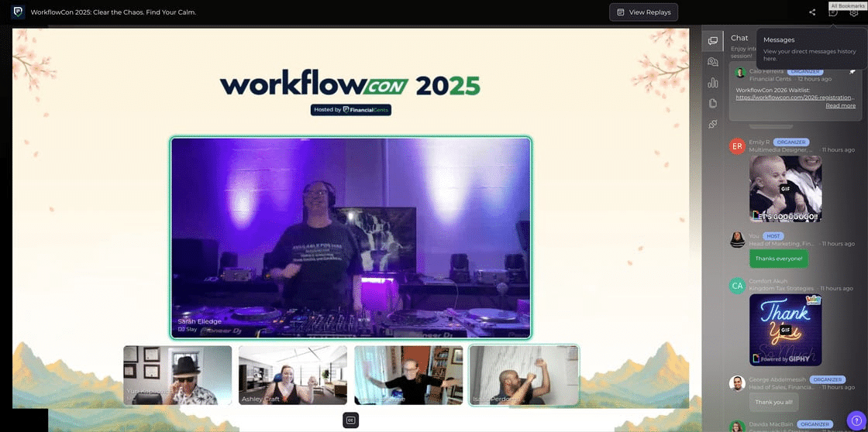This screenshot has height=432, width=868.
Task: Click Comfort Akuh's CA avatar
Action: click(x=737, y=286)
